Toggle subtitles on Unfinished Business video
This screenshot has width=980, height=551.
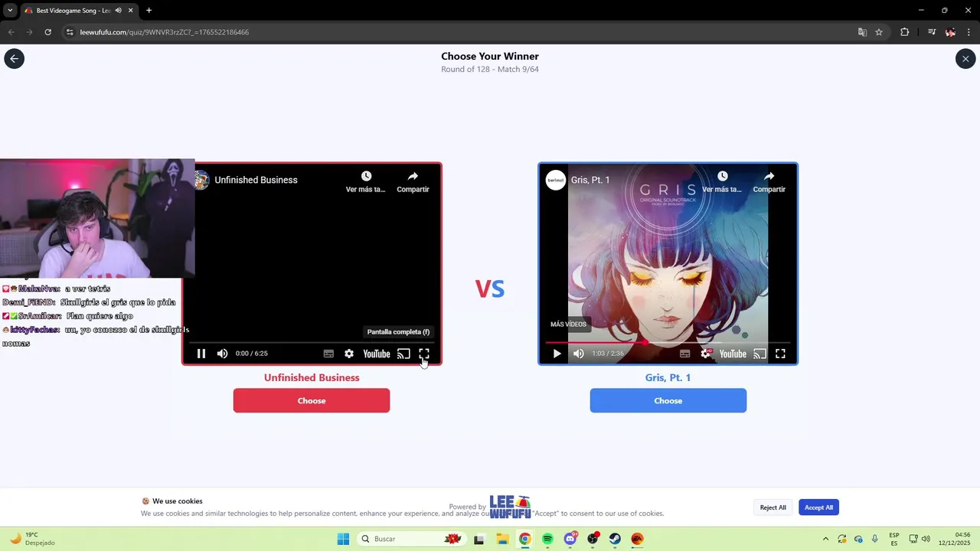[328, 354]
